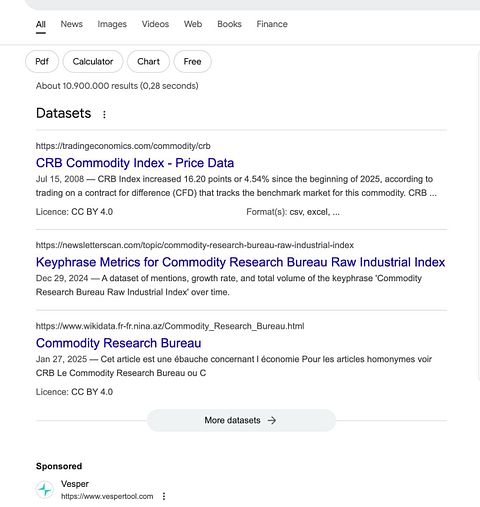Expand More datasets
The width and height of the screenshot is (480, 507).
click(x=241, y=420)
